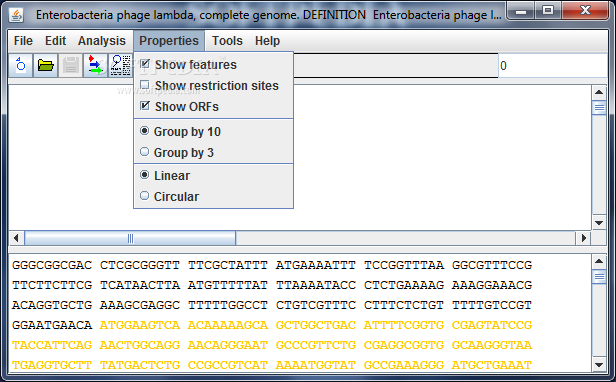The width and height of the screenshot is (616, 382).
Task: Click the sequence block CTCGCGGGTT
Action: 140,265
